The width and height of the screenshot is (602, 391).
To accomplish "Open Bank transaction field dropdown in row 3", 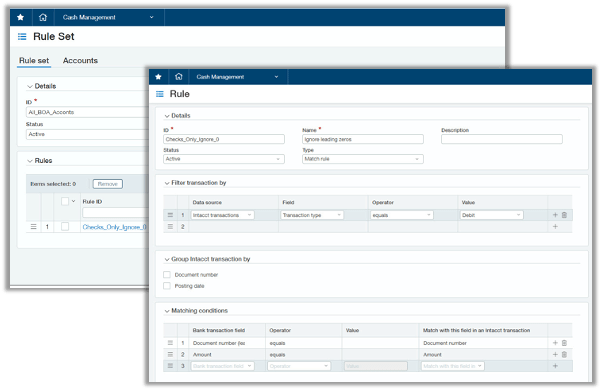I will pyautogui.click(x=223, y=366).
